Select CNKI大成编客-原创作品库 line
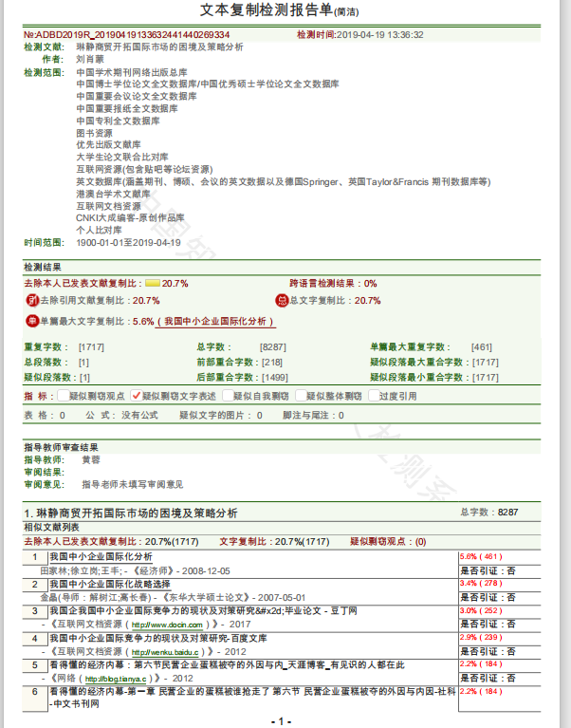Viewport: 571px width, 728px height. 130,217
